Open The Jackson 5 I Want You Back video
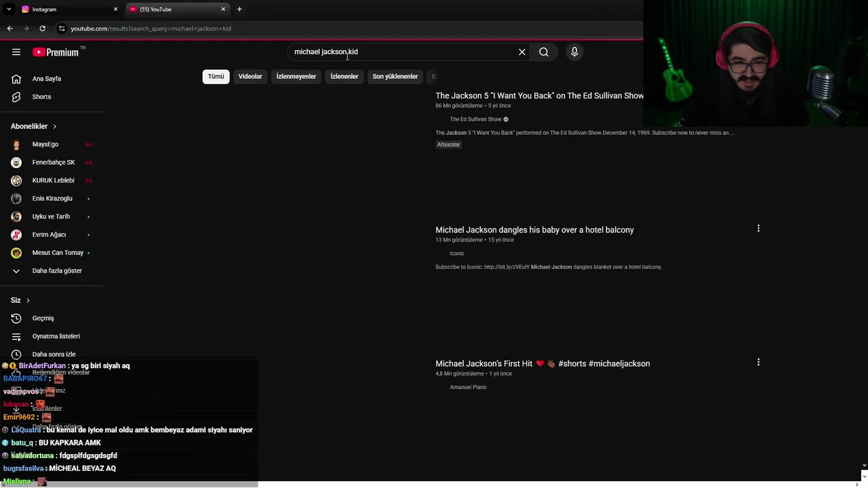 [x=540, y=96]
